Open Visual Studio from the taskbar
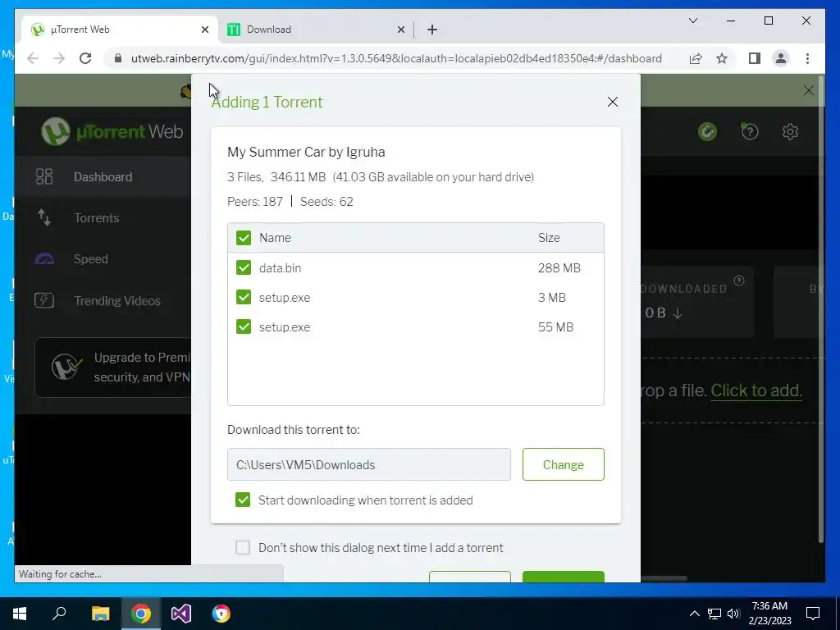 181,614
